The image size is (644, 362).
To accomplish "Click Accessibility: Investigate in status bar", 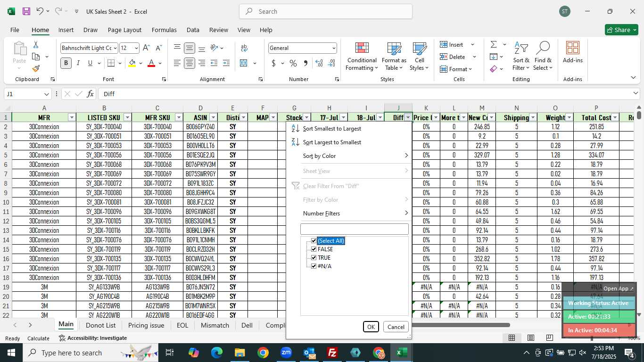I will click(93, 338).
